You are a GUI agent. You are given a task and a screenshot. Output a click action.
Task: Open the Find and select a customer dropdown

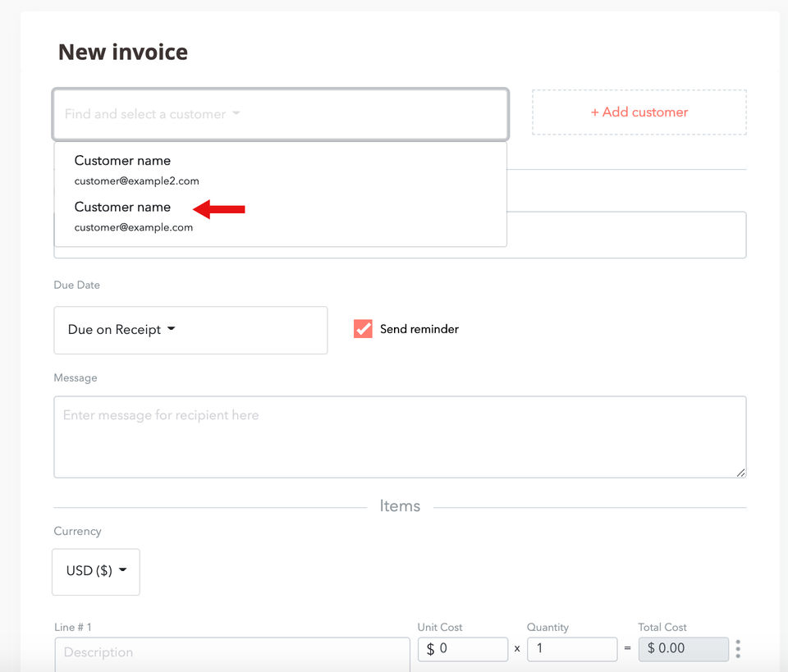[x=281, y=114]
